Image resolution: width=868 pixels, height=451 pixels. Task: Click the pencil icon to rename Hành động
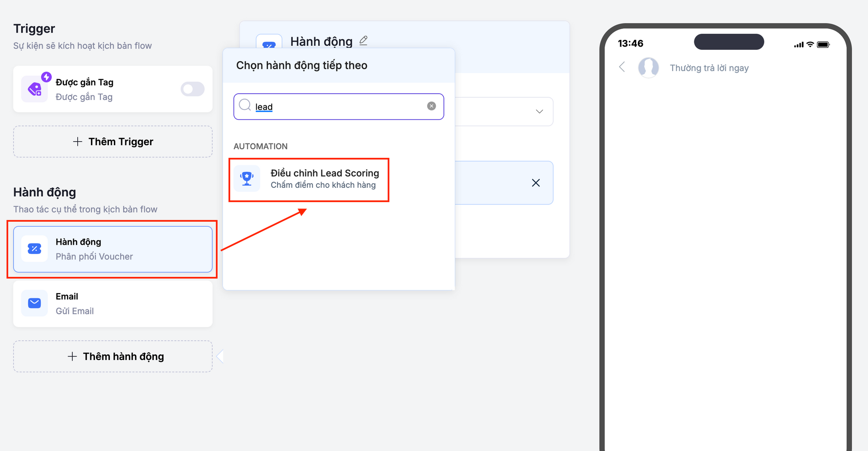[x=363, y=41]
